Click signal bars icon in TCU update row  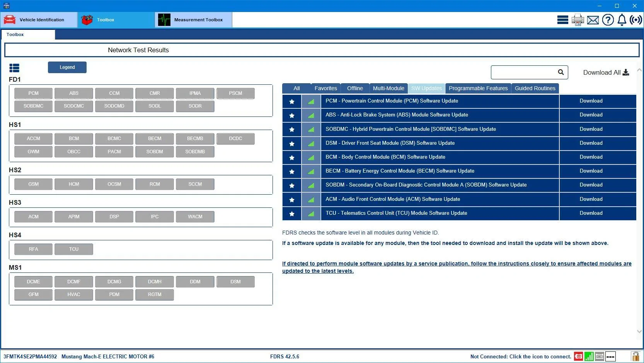point(311,214)
